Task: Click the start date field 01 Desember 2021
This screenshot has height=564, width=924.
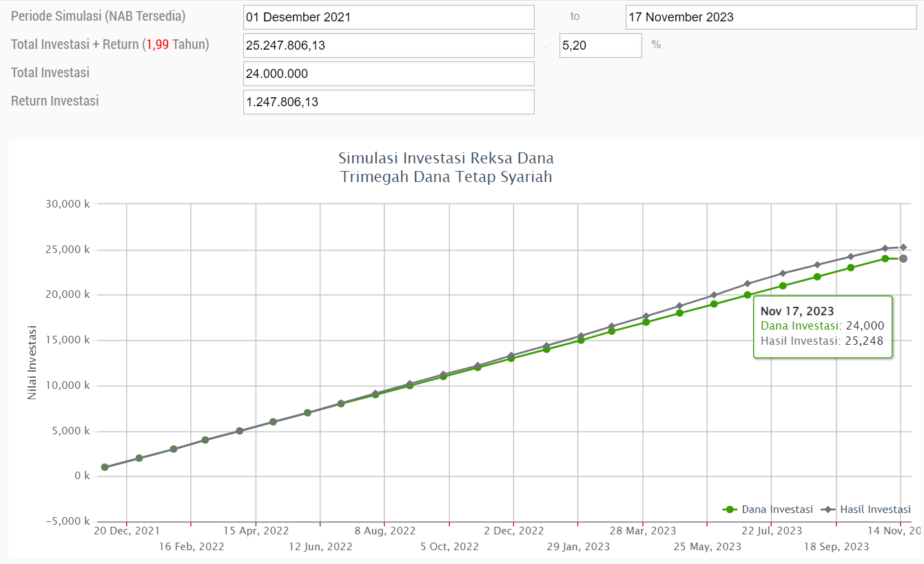Action: (x=389, y=17)
